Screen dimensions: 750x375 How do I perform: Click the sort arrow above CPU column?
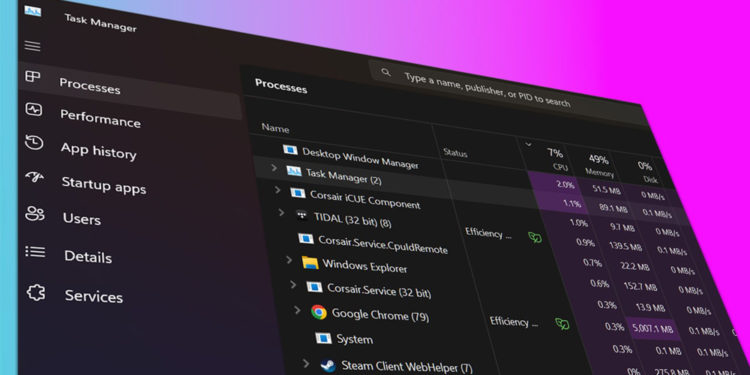pyautogui.click(x=528, y=143)
